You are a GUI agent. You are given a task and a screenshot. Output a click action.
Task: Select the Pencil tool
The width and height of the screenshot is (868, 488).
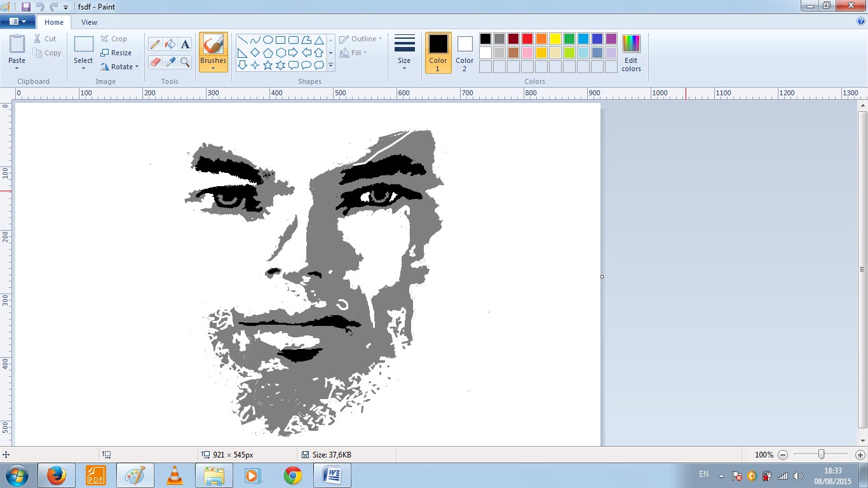pos(154,44)
